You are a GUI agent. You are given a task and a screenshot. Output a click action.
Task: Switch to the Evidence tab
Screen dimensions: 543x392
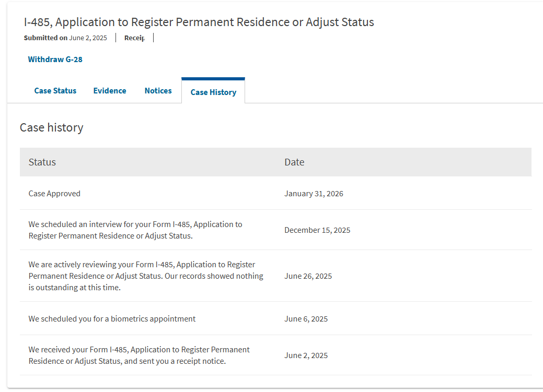[109, 91]
